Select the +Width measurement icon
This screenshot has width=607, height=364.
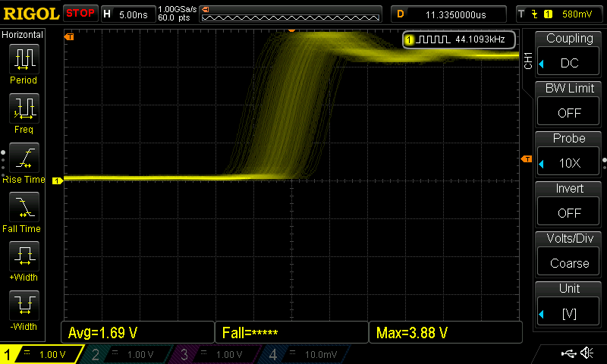coord(24,257)
